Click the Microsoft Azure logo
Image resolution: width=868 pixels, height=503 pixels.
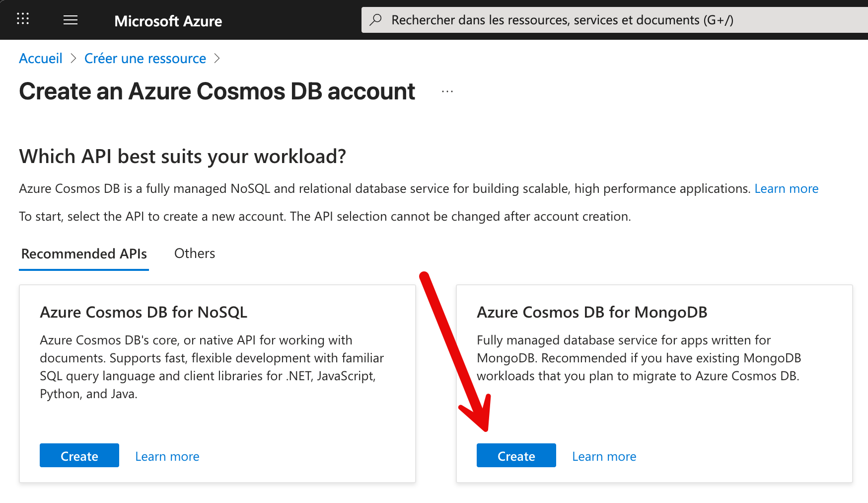[x=168, y=20]
